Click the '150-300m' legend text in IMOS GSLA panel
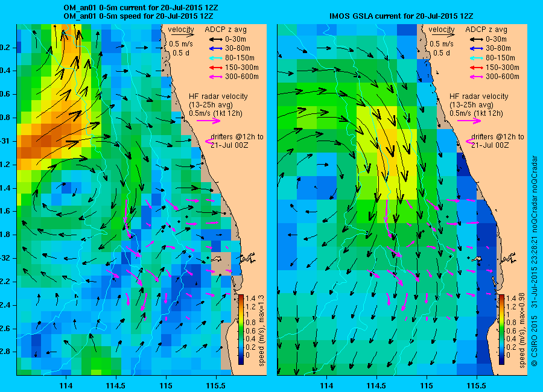Viewport: 543px width, 392px height. pos(502,68)
